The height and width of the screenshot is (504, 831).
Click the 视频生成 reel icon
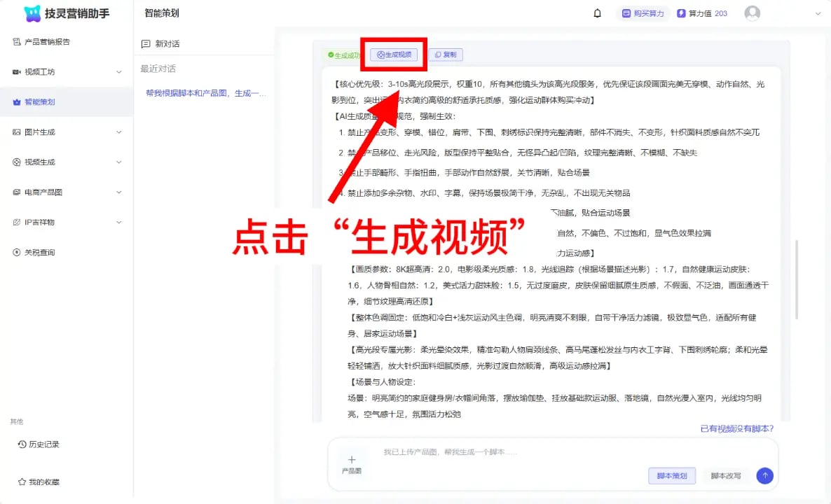[16, 162]
